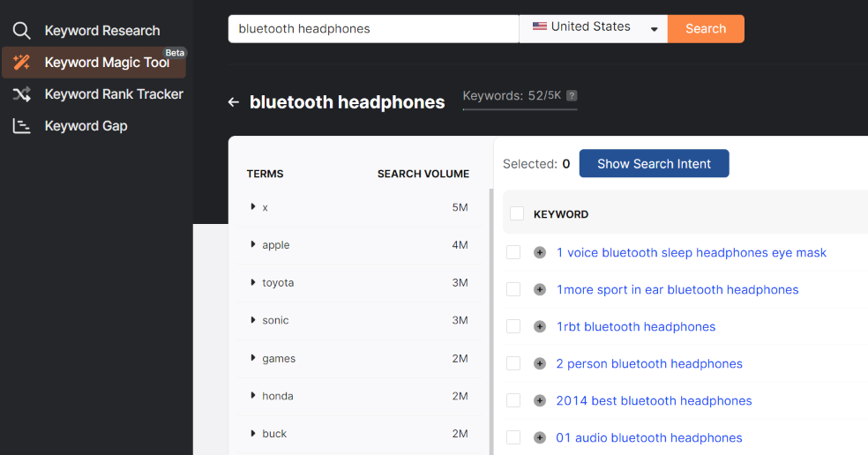Click the Keyword Gap chart icon
The height and width of the screenshot is (455, 868).
pyautogui.click(x=21, y=126)
